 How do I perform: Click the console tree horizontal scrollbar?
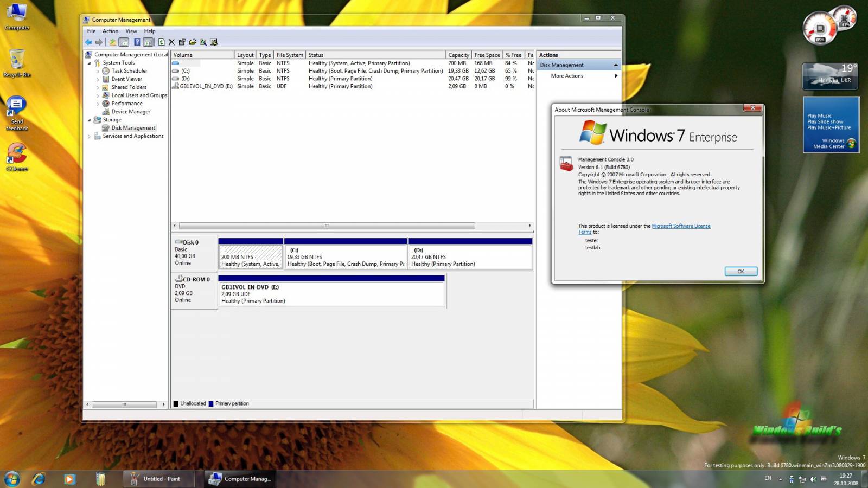pos(124,404)
